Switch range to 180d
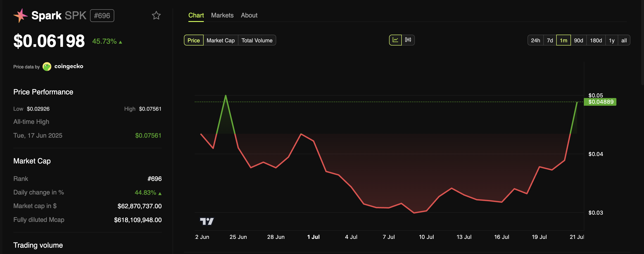Image resolution: width=644 pixels, height=254 pixels. pos(596,40)
